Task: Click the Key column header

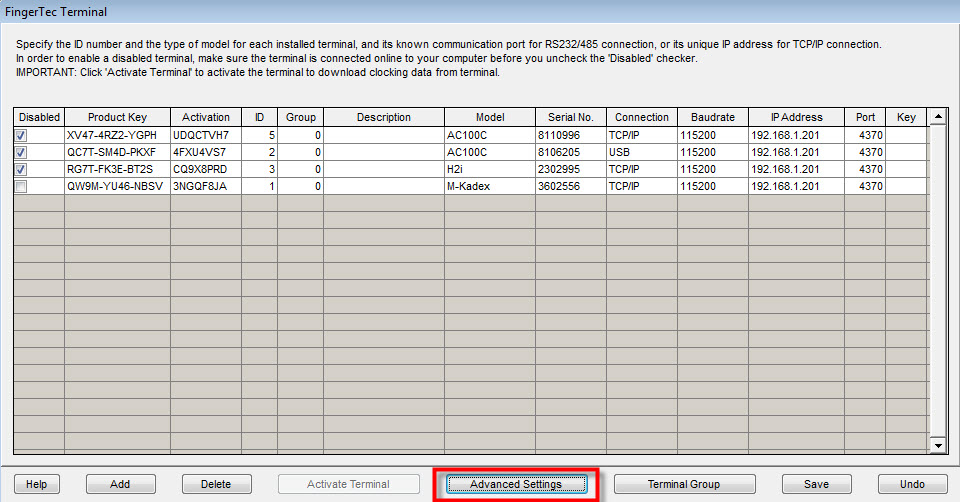Action: pyautogui.click(x=906, y=117)
